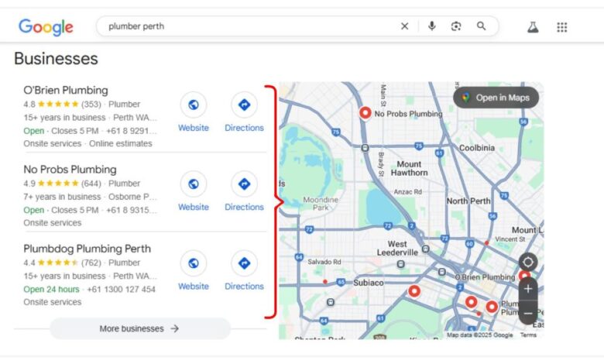
Task: Get directions to No Probs Plumbing
Action: (x=244, y=184)
